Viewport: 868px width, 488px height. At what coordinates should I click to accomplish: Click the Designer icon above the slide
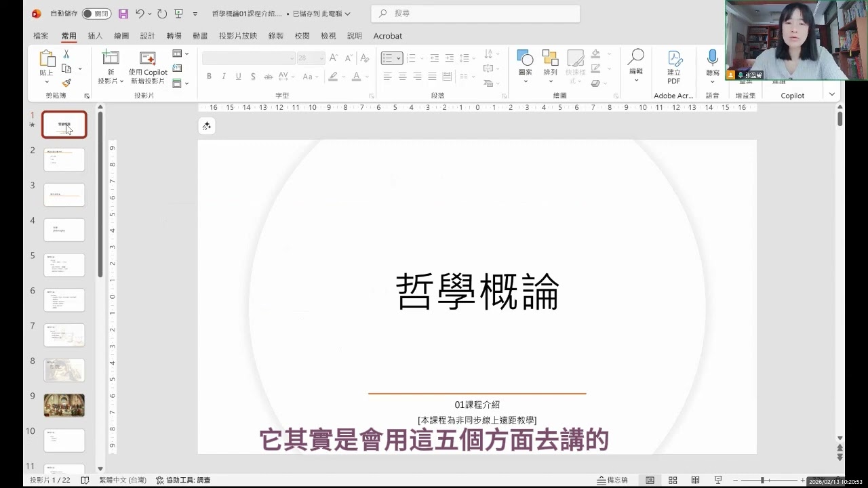tap(207, 126)
